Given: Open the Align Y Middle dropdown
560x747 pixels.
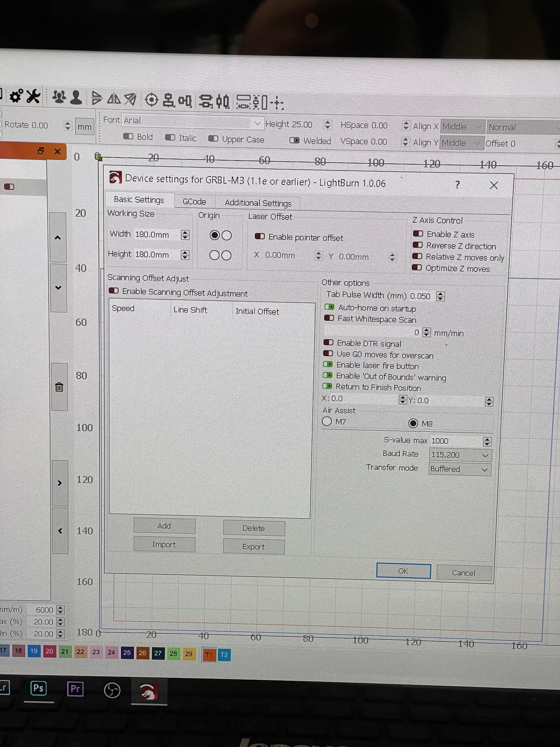Looking at the screenshot, I should click(462, 143).
